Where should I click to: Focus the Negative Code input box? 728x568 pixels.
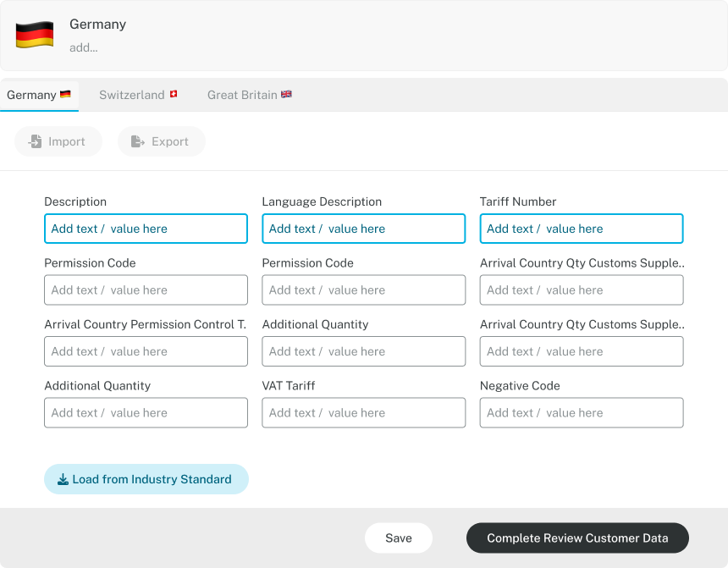pyautogui.click(x=581, y=412)
